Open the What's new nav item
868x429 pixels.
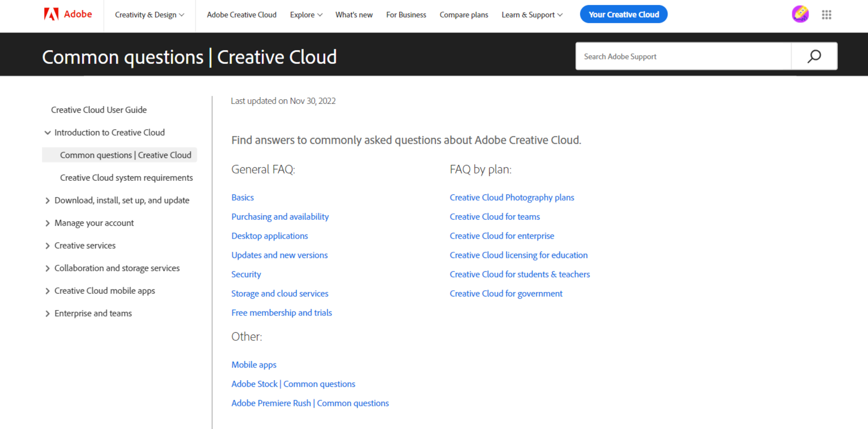point(354,15)
